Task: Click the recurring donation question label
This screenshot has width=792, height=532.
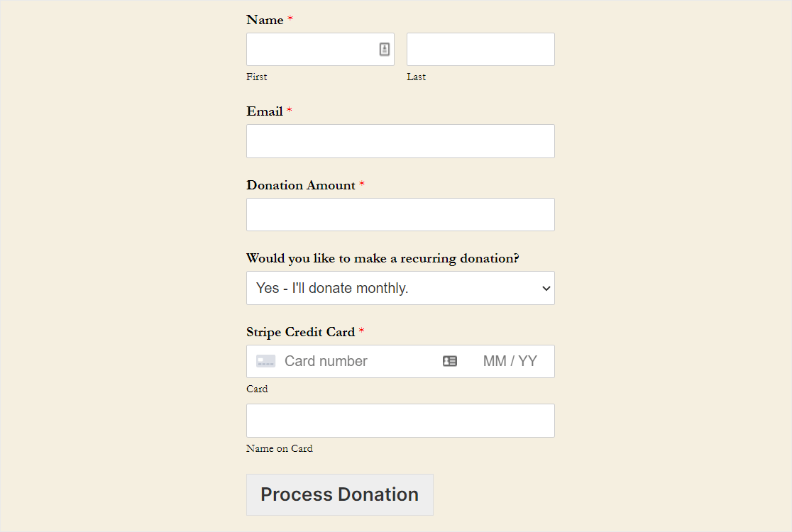Action: tap(383, 258)
